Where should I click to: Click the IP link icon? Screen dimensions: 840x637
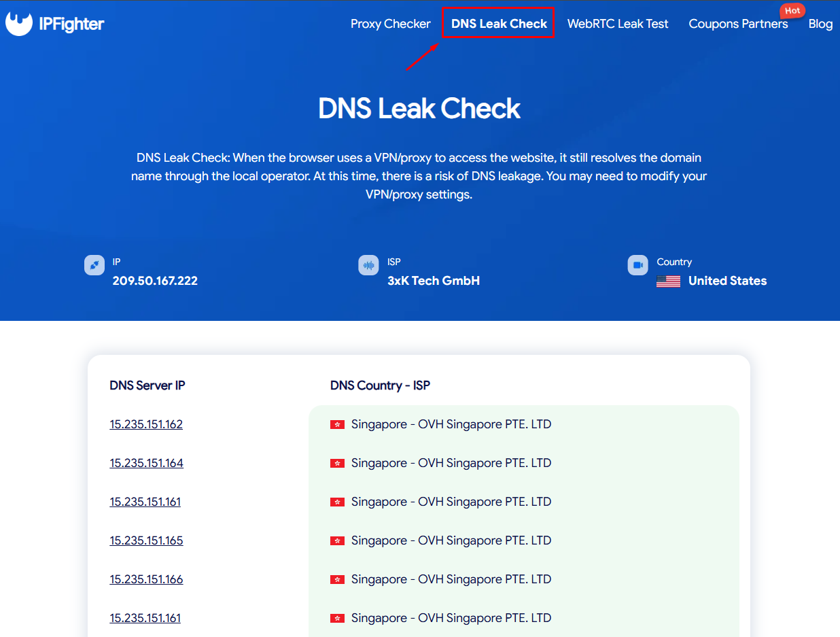[94, 265]
